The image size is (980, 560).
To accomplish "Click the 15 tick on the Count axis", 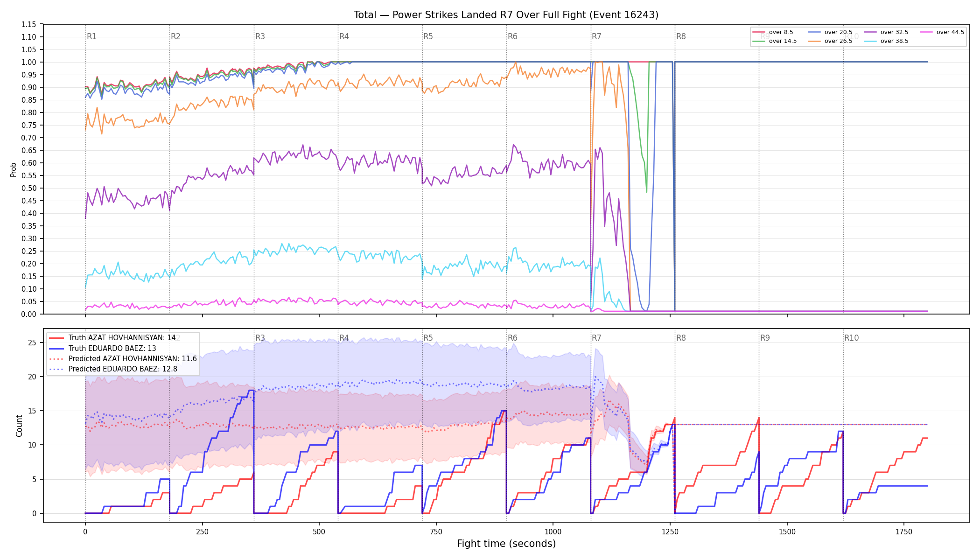I will click(x=32, y=411).
